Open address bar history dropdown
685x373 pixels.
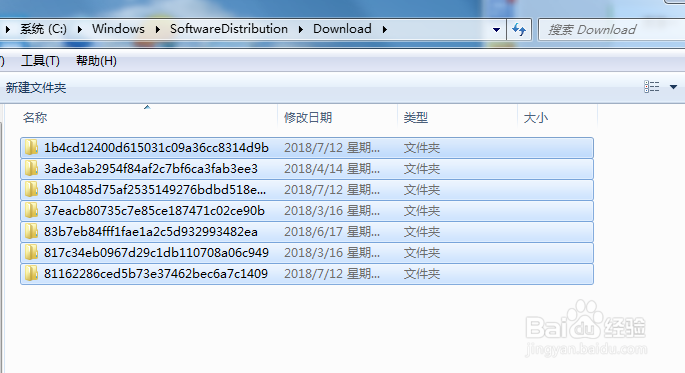click(x=496, y=30)
